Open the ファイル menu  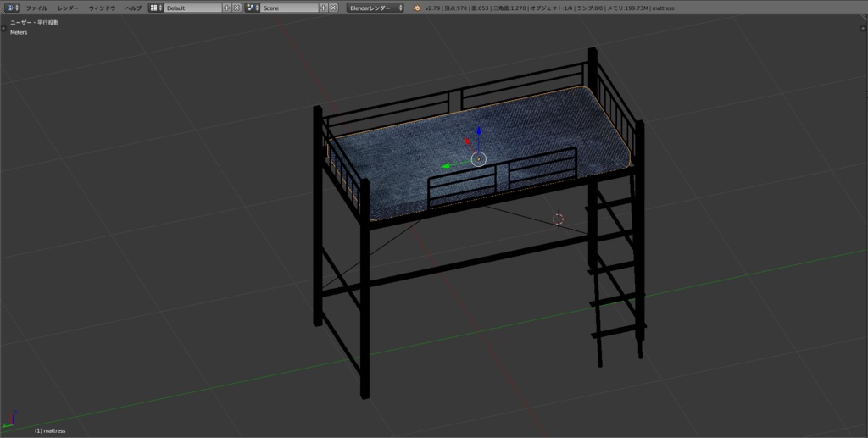pyautogui.click(x=36, y=8)
